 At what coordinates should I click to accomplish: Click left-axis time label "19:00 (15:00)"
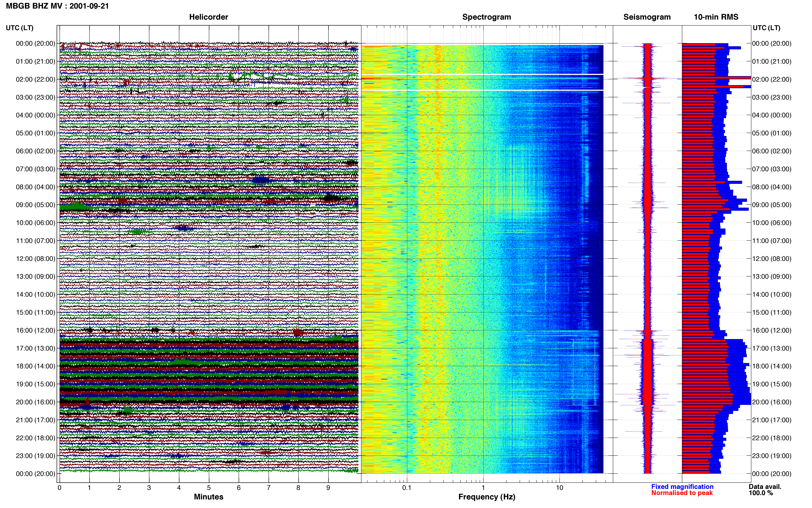(x=36, y=384)
